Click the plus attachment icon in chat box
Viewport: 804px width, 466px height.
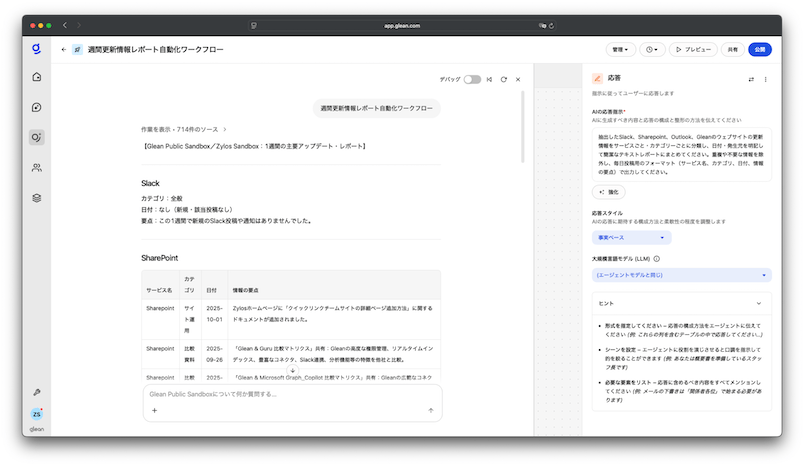pos(154,410)
